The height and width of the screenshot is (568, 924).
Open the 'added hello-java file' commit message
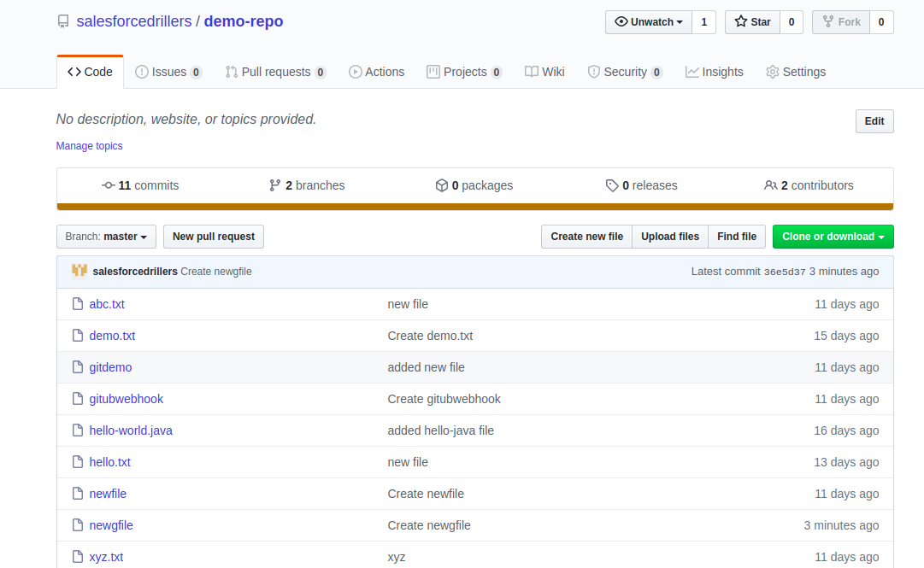tap(441, 430)
